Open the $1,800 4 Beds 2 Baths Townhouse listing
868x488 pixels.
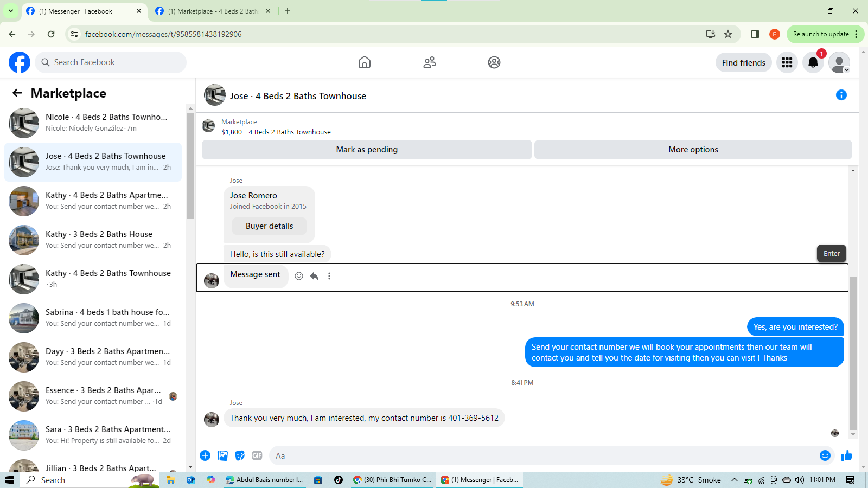[x=276, y=132]
